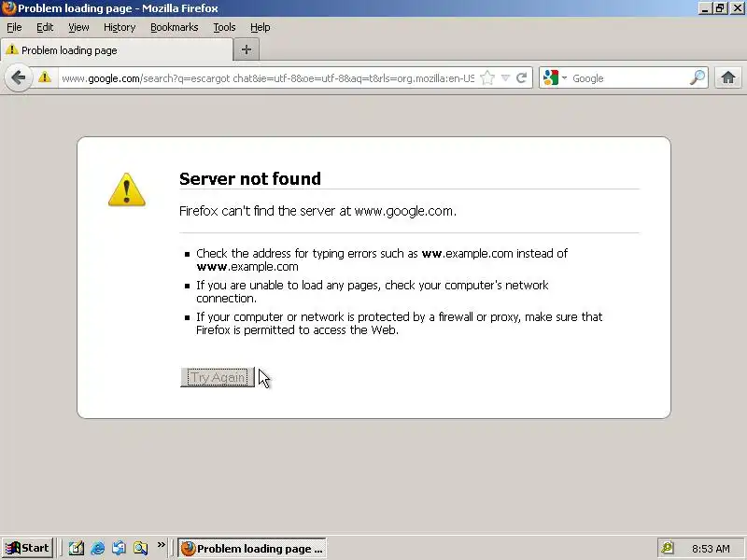The image size is (747, 560).
Task: Open a new tab with the plus button
Action: tap(247, 49)
